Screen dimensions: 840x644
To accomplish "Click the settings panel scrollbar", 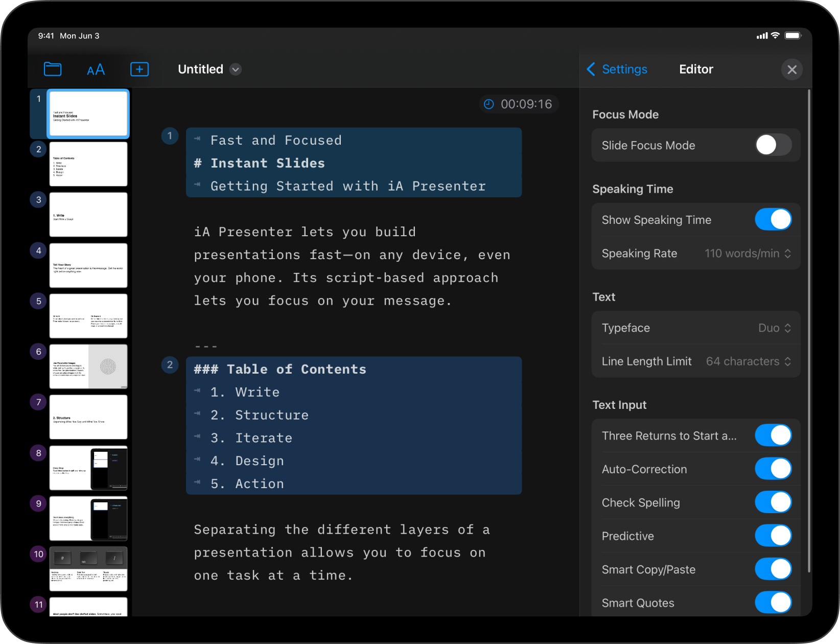I will click(809, 331).
